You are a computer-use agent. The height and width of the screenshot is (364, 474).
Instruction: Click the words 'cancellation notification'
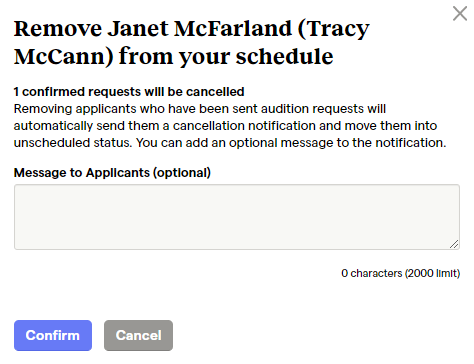244,126
